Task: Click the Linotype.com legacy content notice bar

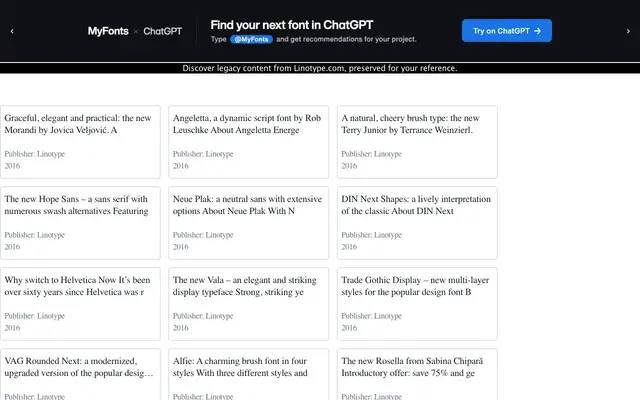Action: pyautogui.click(x=320, y=68)
